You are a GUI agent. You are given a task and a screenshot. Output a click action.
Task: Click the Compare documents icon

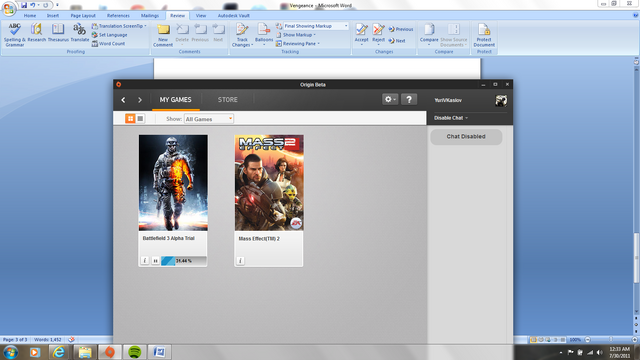(x=429, y=34)
